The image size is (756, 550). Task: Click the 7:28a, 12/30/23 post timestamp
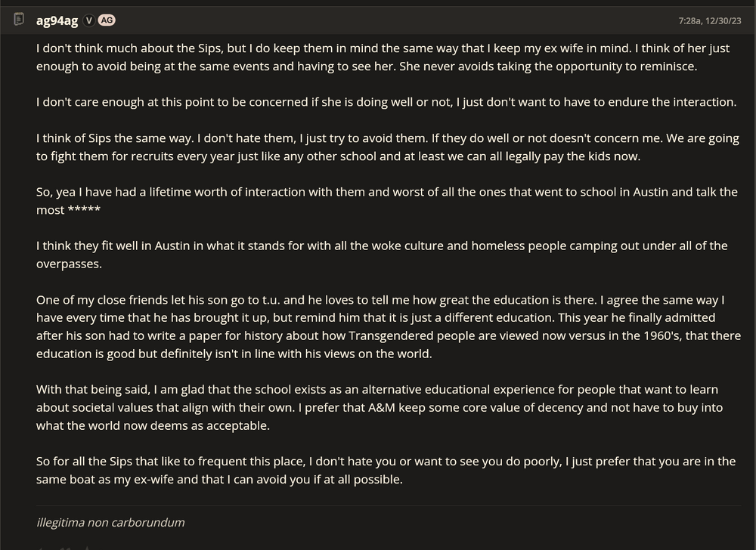pyautogui.click(x=711, y=21)
